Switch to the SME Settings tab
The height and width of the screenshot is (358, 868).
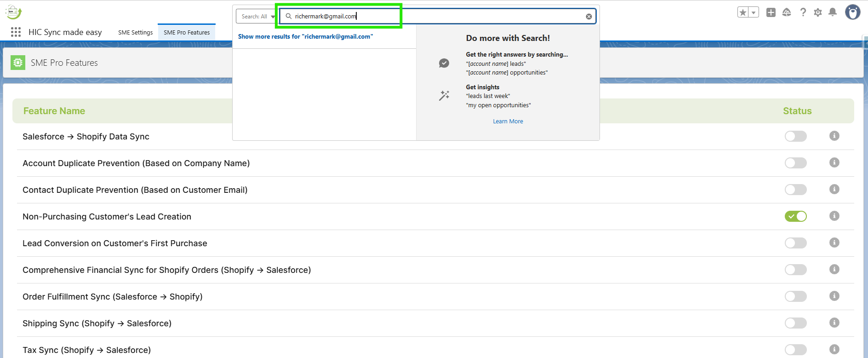(135, 32)
